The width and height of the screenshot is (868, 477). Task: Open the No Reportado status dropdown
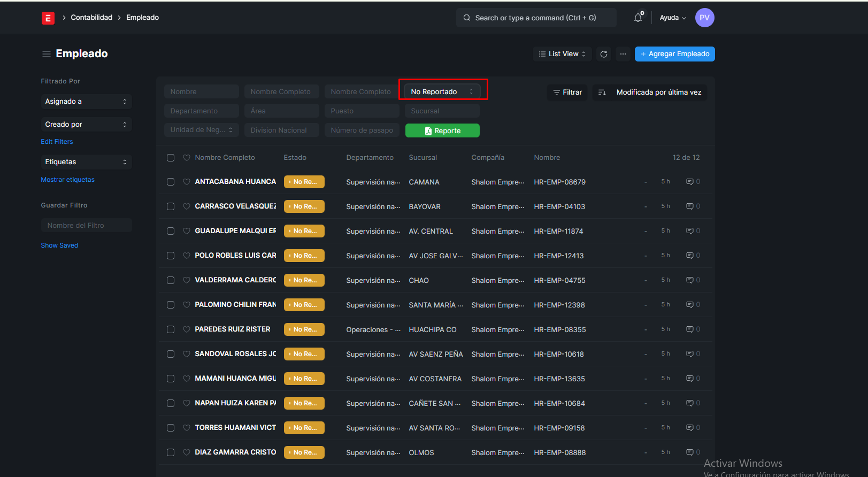point(442,92)
